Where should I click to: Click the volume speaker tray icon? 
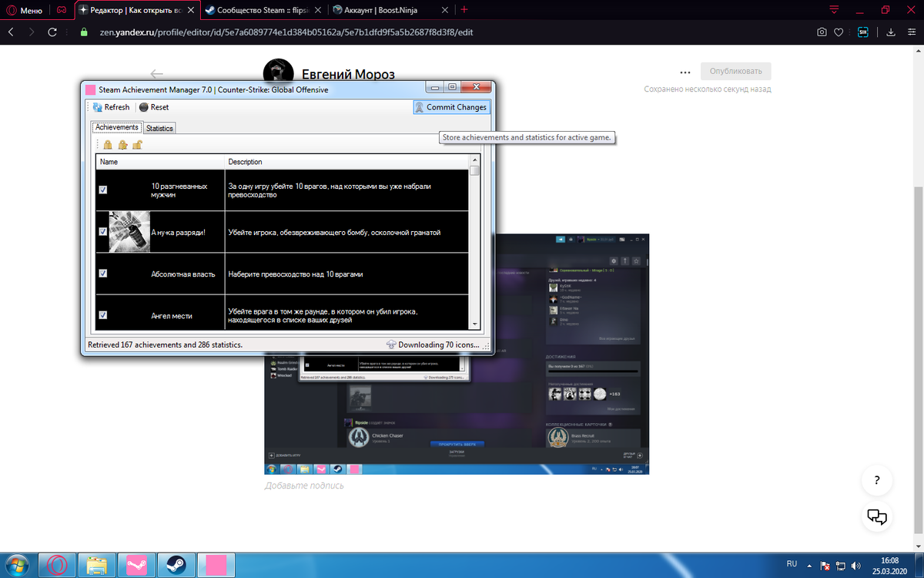855,565
